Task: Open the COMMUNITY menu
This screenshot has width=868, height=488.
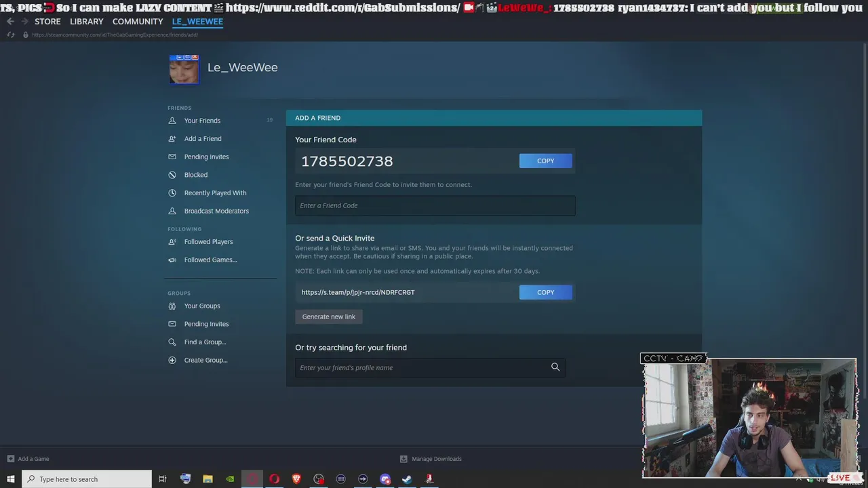Action: [138, 22]
